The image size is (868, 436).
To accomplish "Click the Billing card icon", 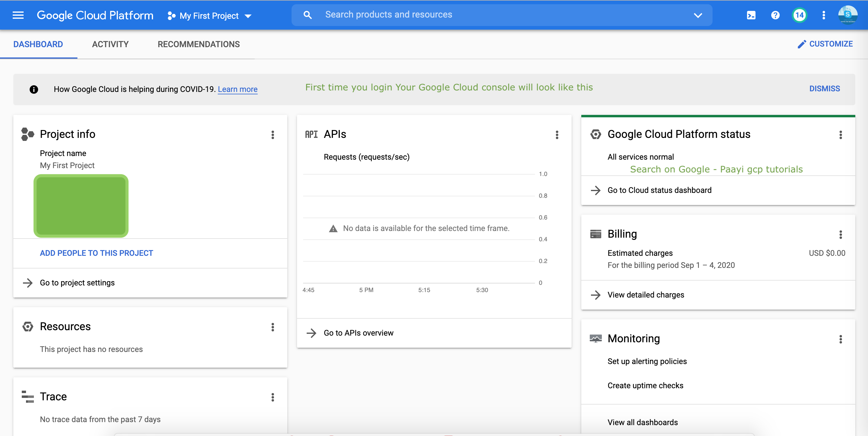I will pos(596,234).
